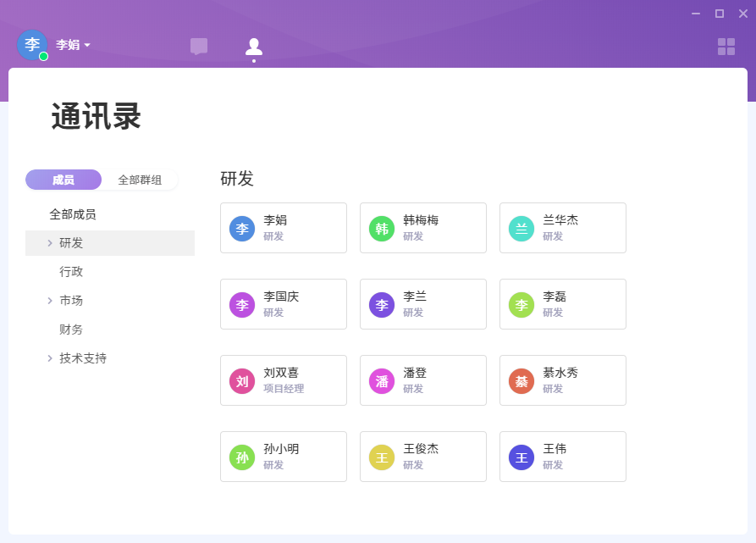Image resolution: width=756 pixels, height=543 pixels.
Task: Click 刘双喜's pink avatar icon
Action: [x=242, y=381]
